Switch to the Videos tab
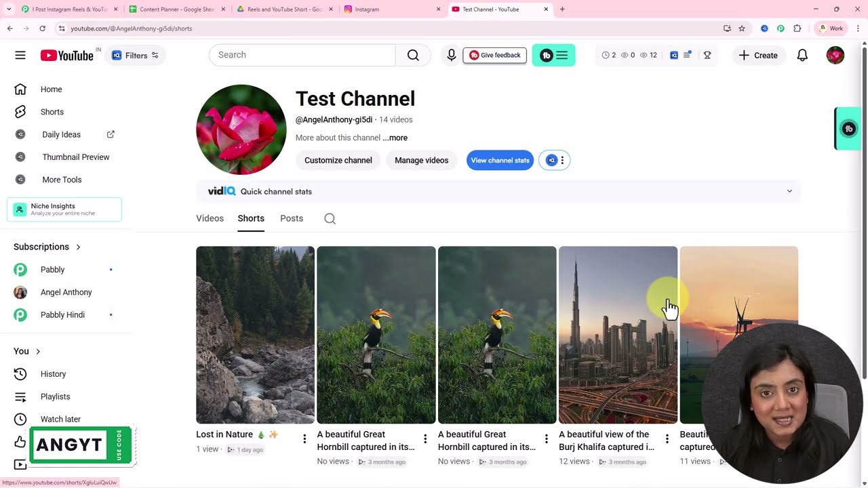The width and height of the screenshot is (868, 488). tap(210, 218)
